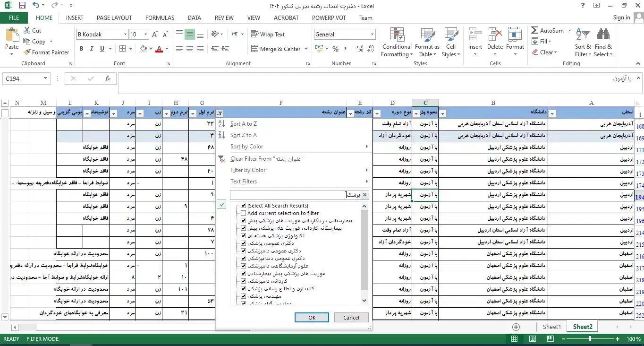The width and height of the screenshot is (644, 346).
Task: Open the filter dropdown on دانشگاه column
Action: tap(442, 113)
